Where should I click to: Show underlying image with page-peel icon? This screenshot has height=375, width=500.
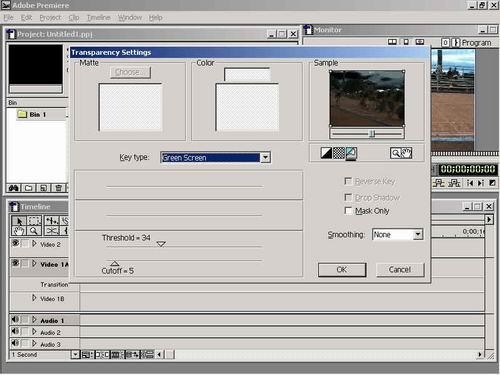[x=351, y=153]
